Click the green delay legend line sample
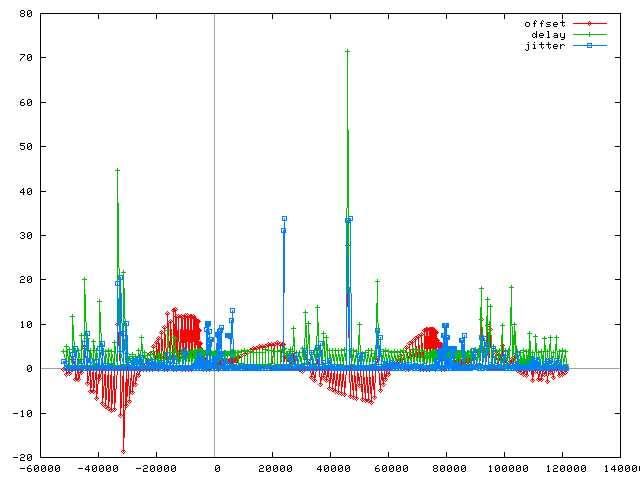 (x=589, y=35)
